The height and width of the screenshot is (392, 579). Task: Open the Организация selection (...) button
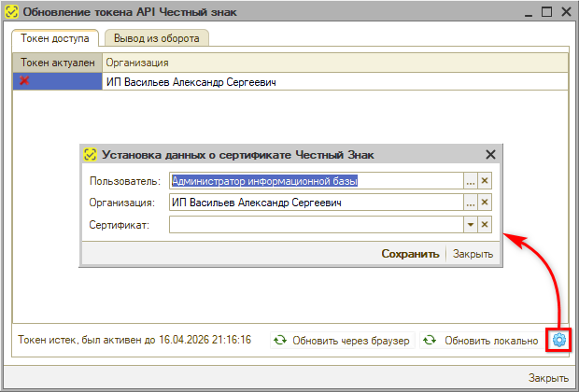471,203
